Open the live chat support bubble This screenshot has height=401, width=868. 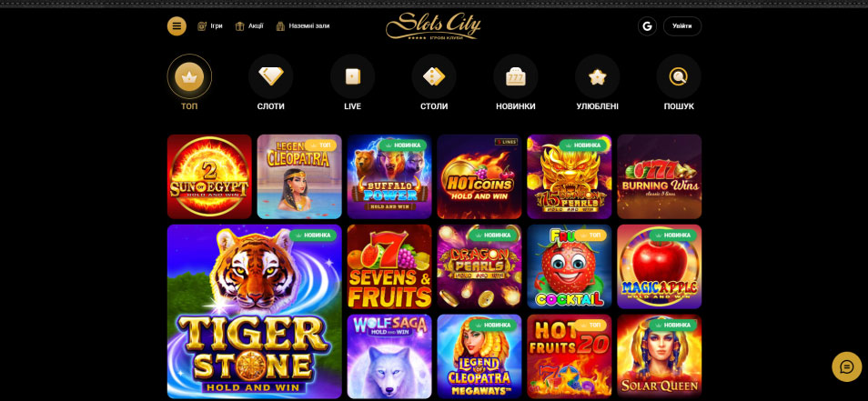[847, 366]
